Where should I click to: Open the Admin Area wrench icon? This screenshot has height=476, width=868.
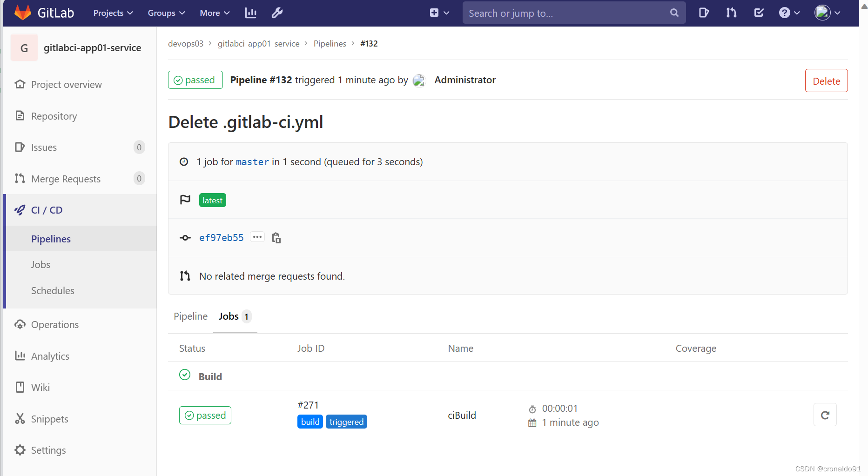pos(277,13)
